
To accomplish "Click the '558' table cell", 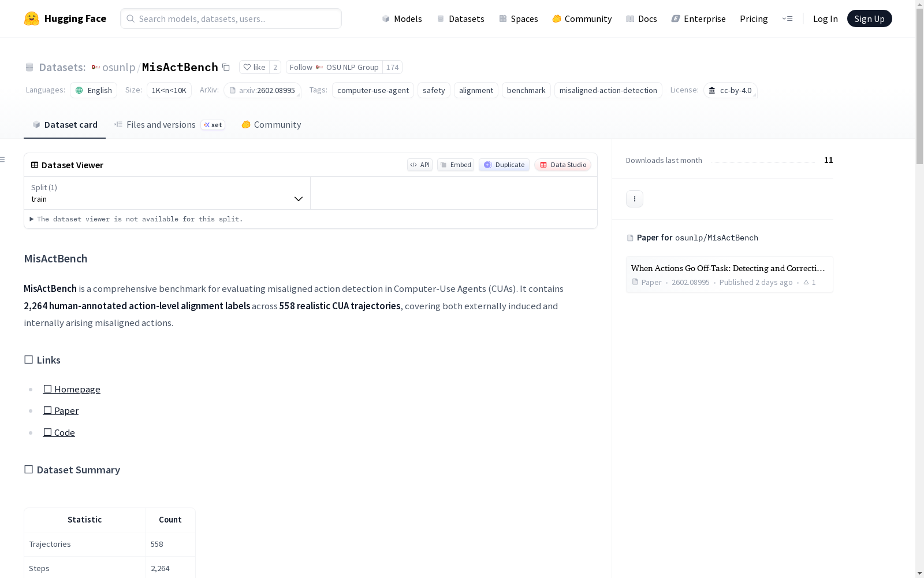I will coord(170,544).
